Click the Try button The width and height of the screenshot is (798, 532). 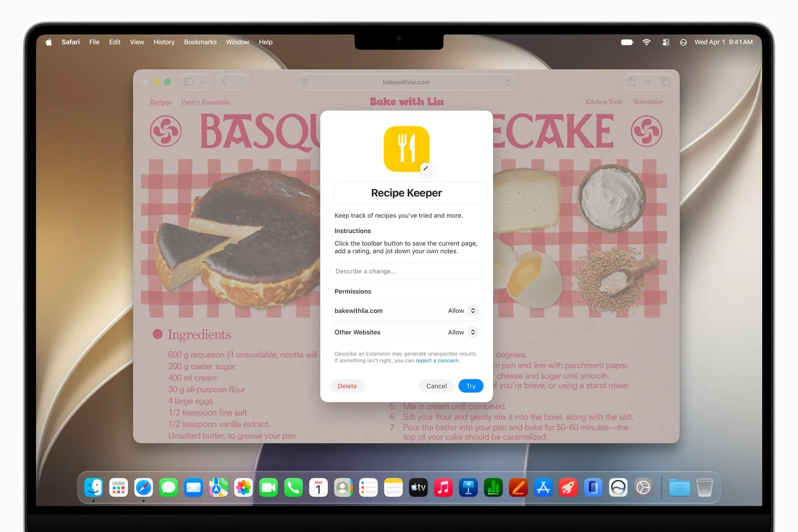click(x=471, y=386)
